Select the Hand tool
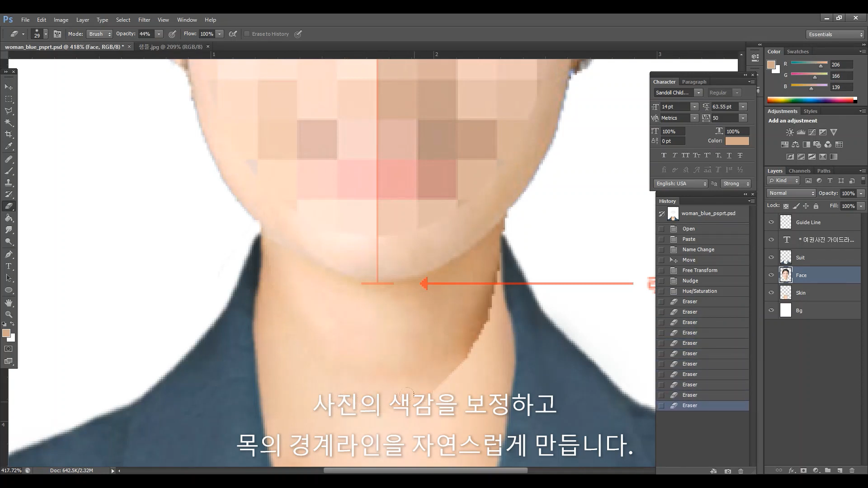Viewport: 868px width, 488px height. tap(9, 302)
